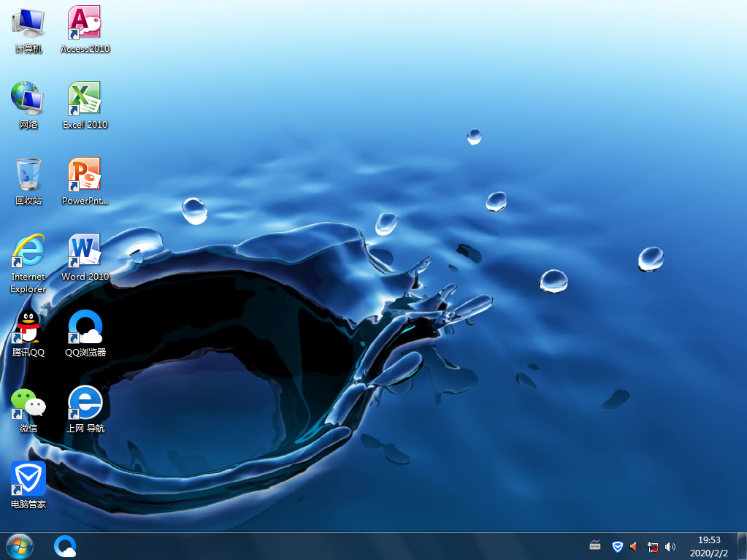Click the 微信 WeChat desktop icon
The width and height of the screenshot is (747, 560).
(x=28, y=402)
